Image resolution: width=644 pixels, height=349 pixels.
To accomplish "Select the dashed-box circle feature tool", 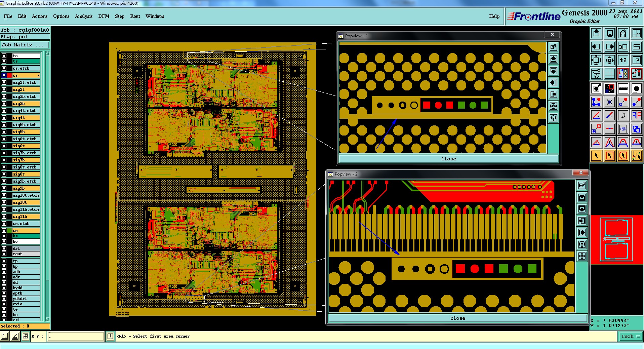I will tap(637, 89).
